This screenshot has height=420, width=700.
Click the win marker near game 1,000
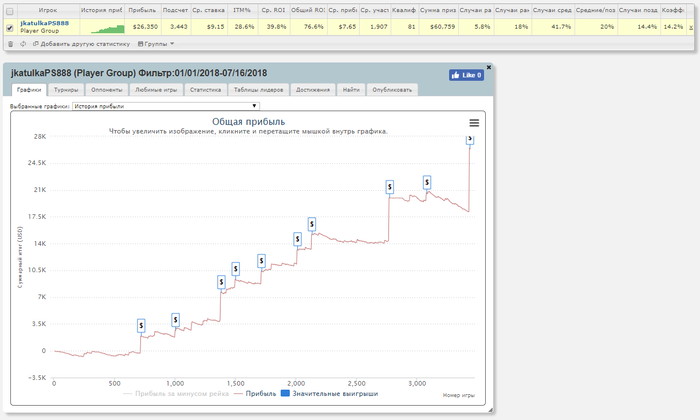(175, 320)
